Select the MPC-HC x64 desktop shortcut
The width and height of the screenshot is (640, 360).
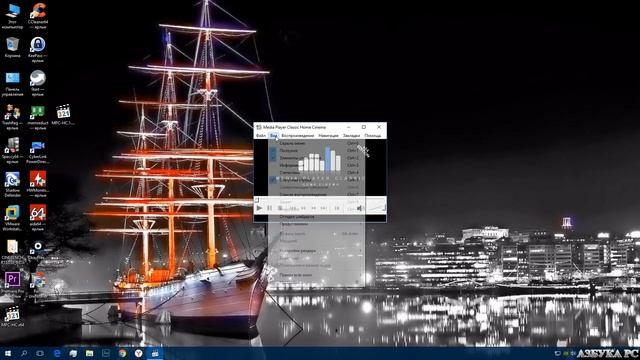(x=12, y=317)
